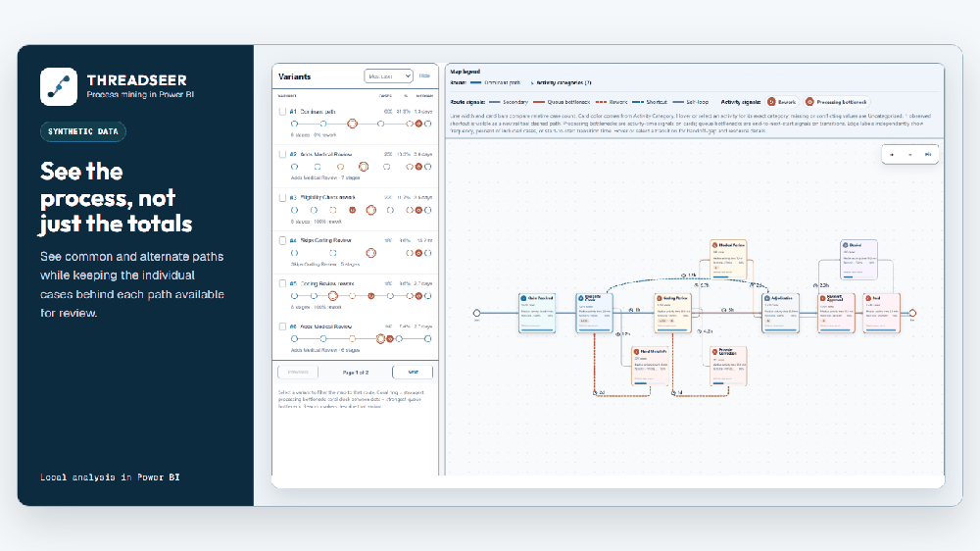Click 'Dominant path' route legend entry
The image size is (980, 551).
tap(496, 82)
